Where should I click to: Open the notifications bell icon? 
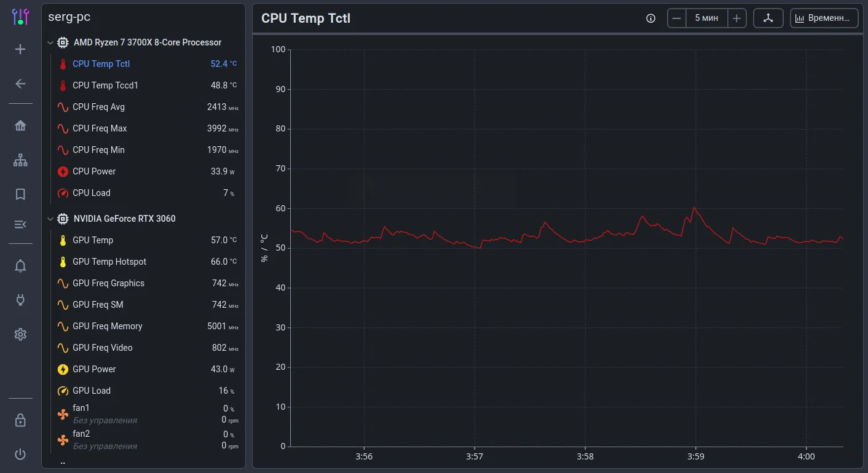(x=20, y=266)
